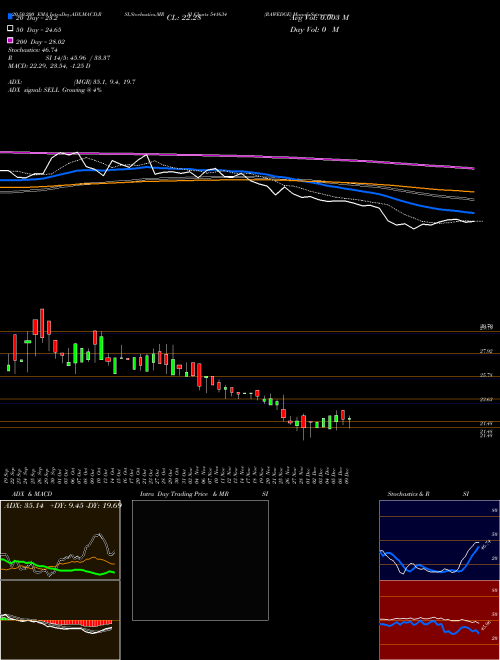This screenshot has width=500, height=660.
Task: Click the 'Stochastics & R' panel title
Action: tap(409, 494)
